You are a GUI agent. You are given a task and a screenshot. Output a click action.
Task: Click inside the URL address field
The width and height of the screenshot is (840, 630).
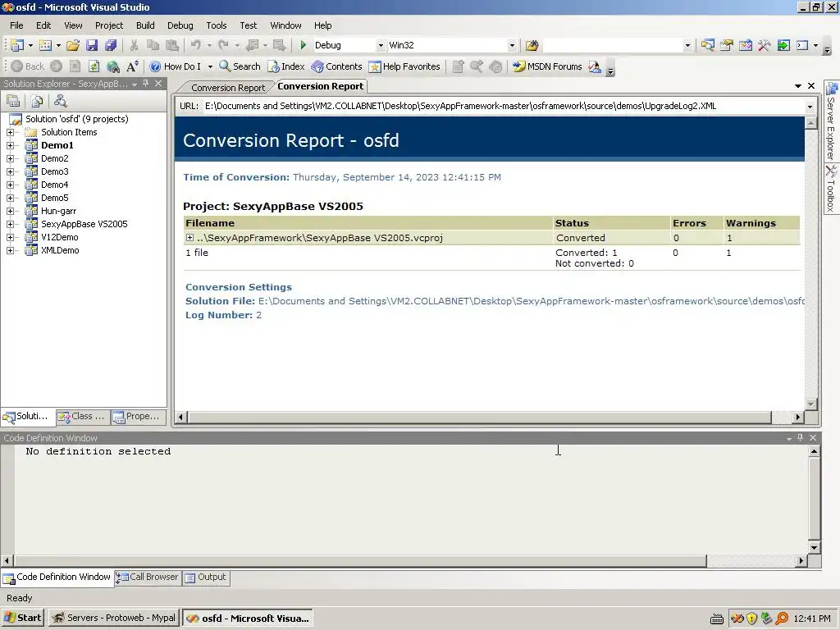pyautogui.click(x=504, y=106)
